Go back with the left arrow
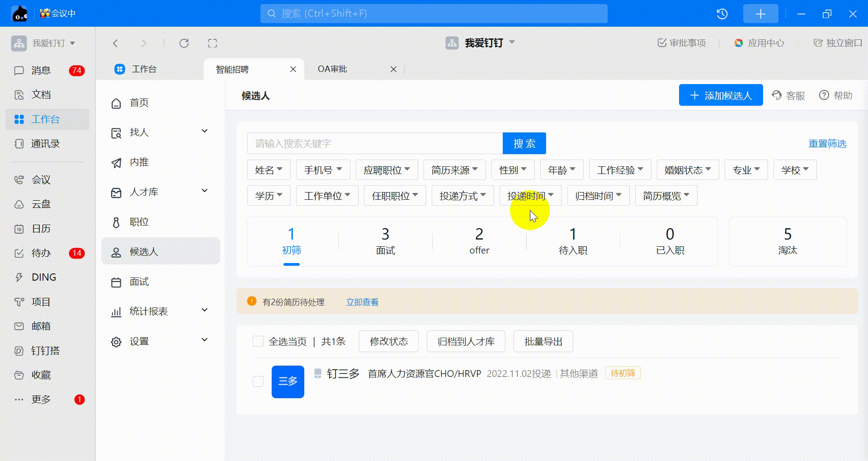Screen dimensions: 868x461 pos(115,43)
